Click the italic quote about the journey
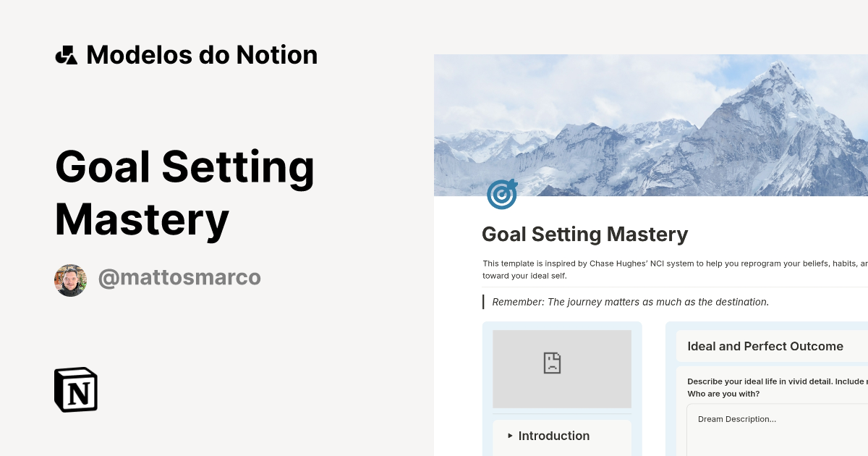Screen dimensions: 868x456 pyautogui.click(x=629, y=302)
